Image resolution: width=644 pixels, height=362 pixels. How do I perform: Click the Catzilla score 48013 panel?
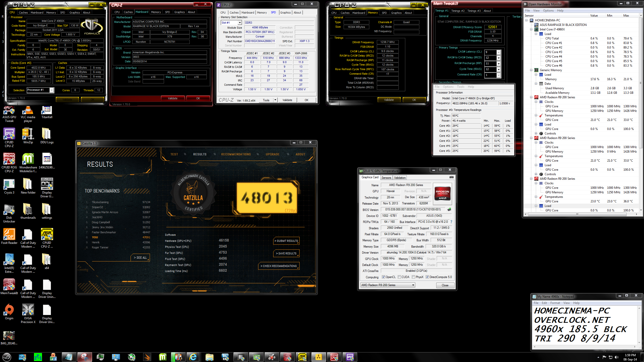[x=267, y=198]
